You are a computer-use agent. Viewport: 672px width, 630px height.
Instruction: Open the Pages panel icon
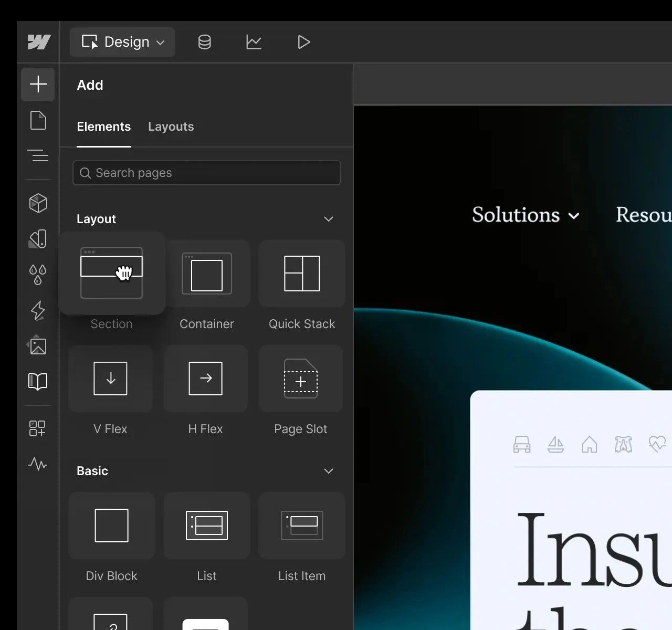38,120
